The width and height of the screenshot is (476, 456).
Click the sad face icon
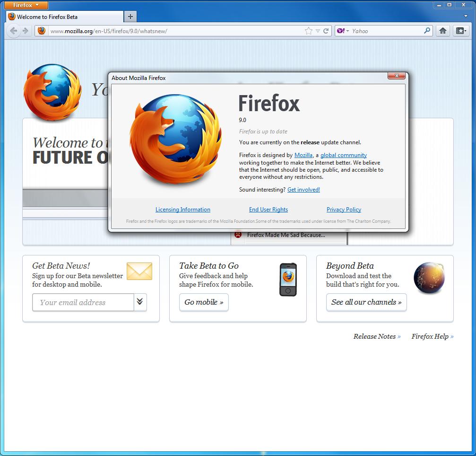[x=238, y=235]
